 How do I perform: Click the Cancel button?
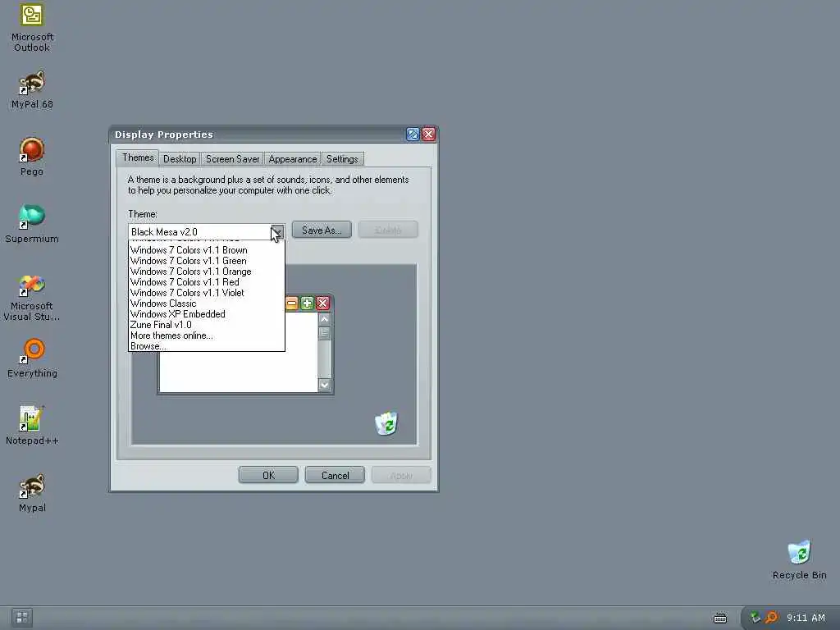pos(335,475)
